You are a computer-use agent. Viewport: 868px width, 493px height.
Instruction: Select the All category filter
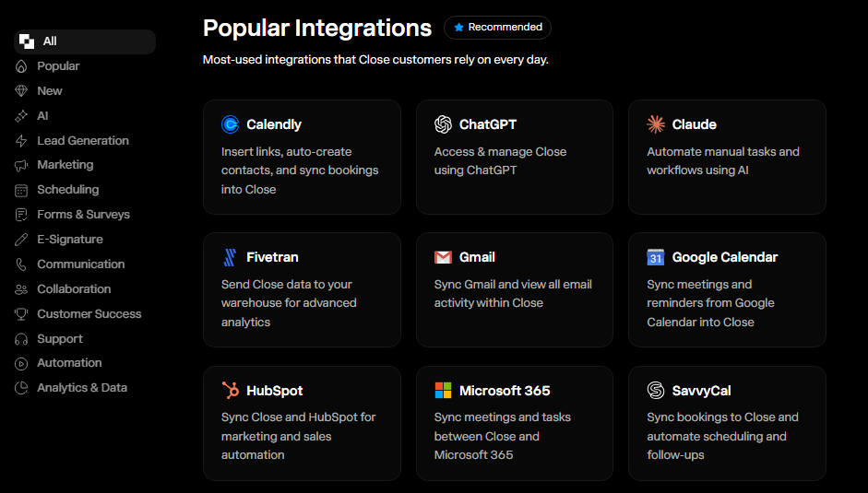coord(85,41)
